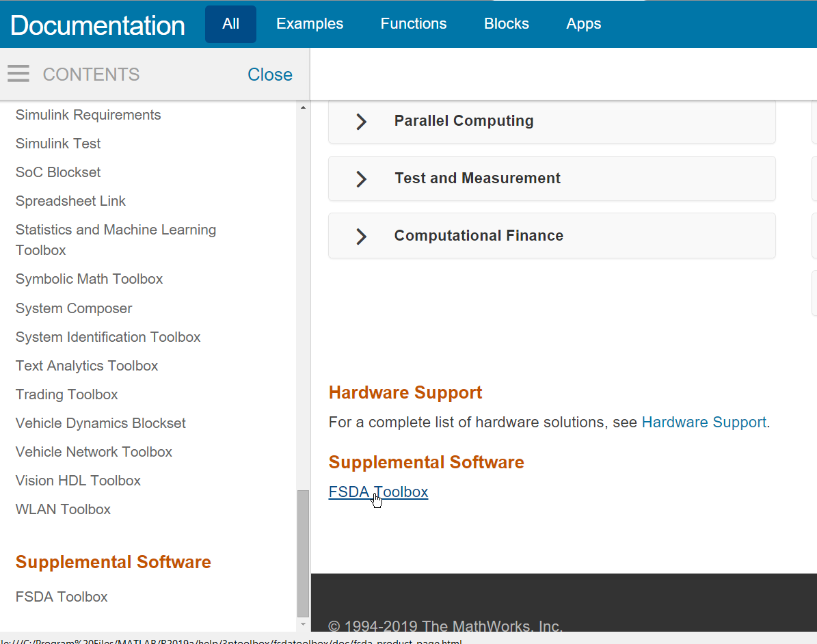Expand the Test and Measurement chevron
This screenshot has height=644, width=817.
tap(361, 178)
